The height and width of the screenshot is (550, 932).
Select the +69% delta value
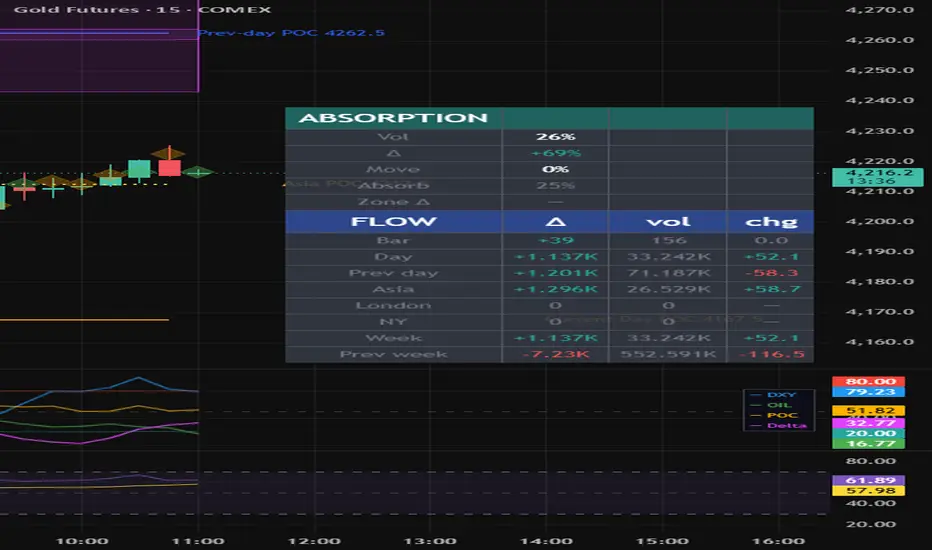tap(555, 153)
